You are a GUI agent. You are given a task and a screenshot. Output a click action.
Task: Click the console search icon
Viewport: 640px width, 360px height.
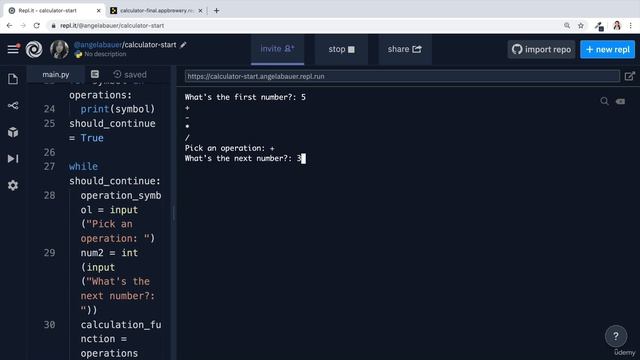(604, 101)
